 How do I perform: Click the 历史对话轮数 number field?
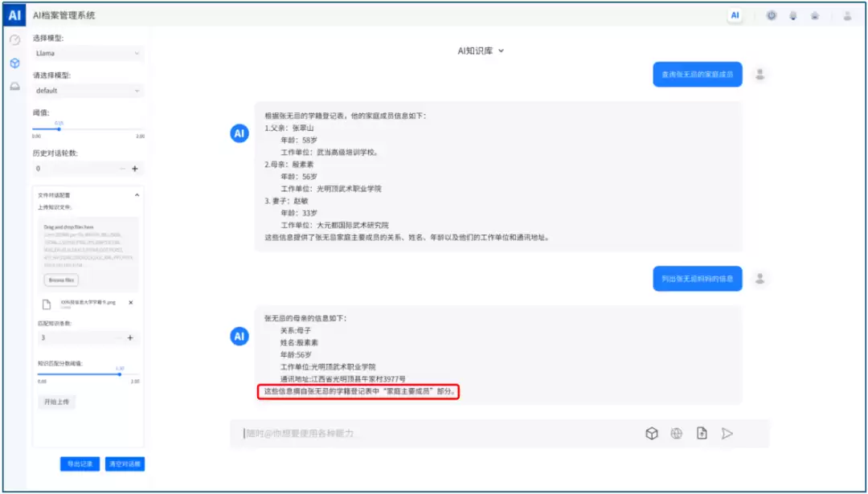pos(75,168)
